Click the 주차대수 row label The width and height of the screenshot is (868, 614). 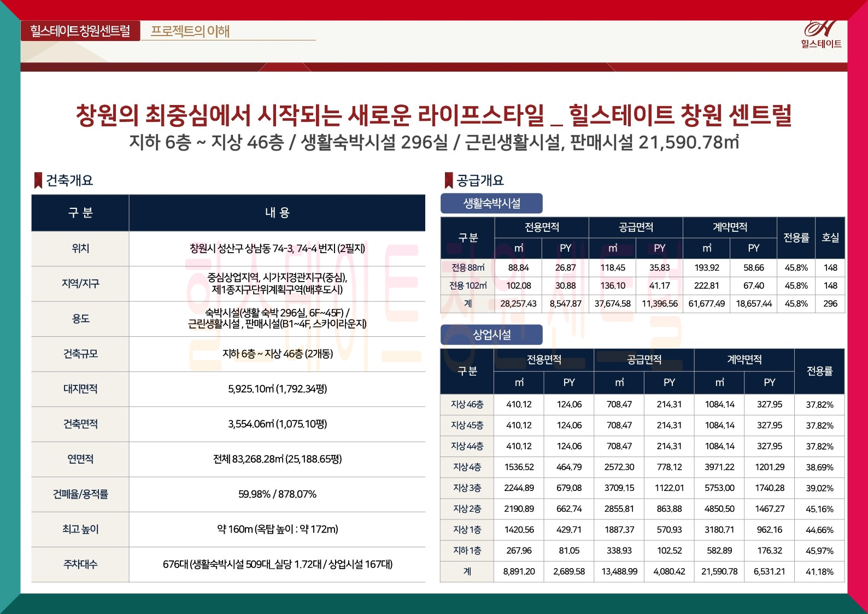(80, 564)
